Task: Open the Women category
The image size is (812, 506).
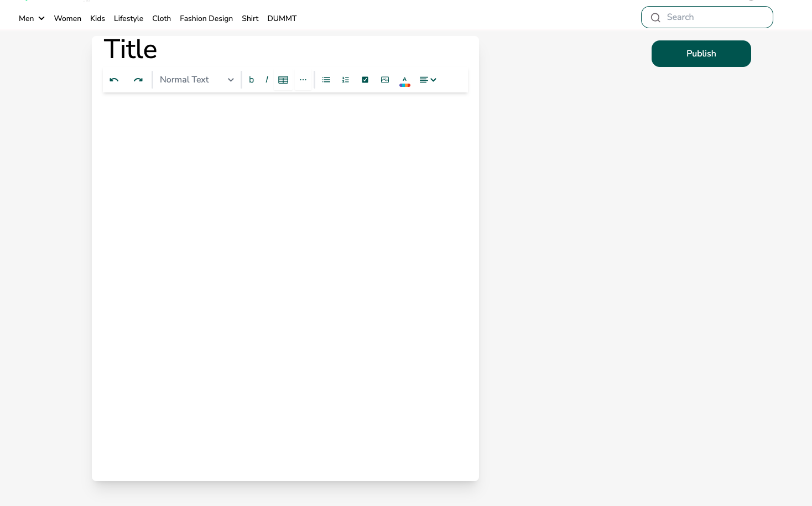Action: (67, 18)
